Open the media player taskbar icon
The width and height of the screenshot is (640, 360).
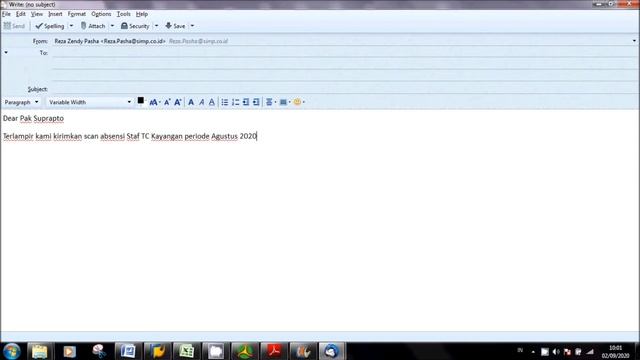pos(69,351)
